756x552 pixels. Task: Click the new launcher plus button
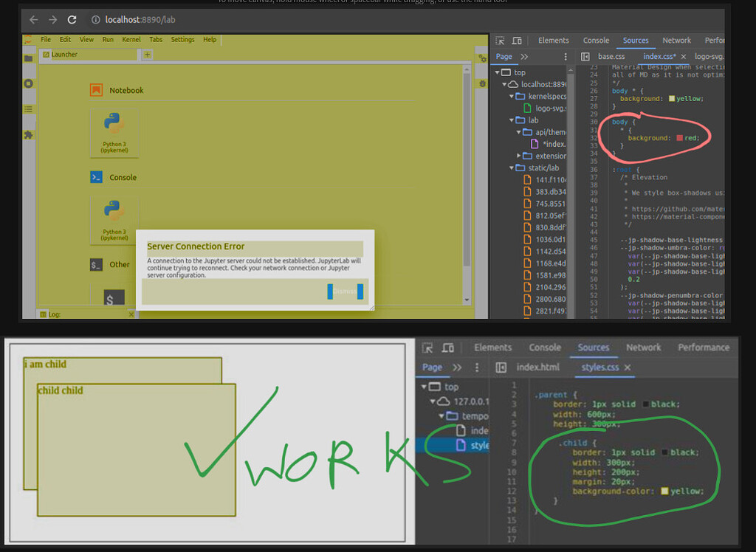click(147, 55)
